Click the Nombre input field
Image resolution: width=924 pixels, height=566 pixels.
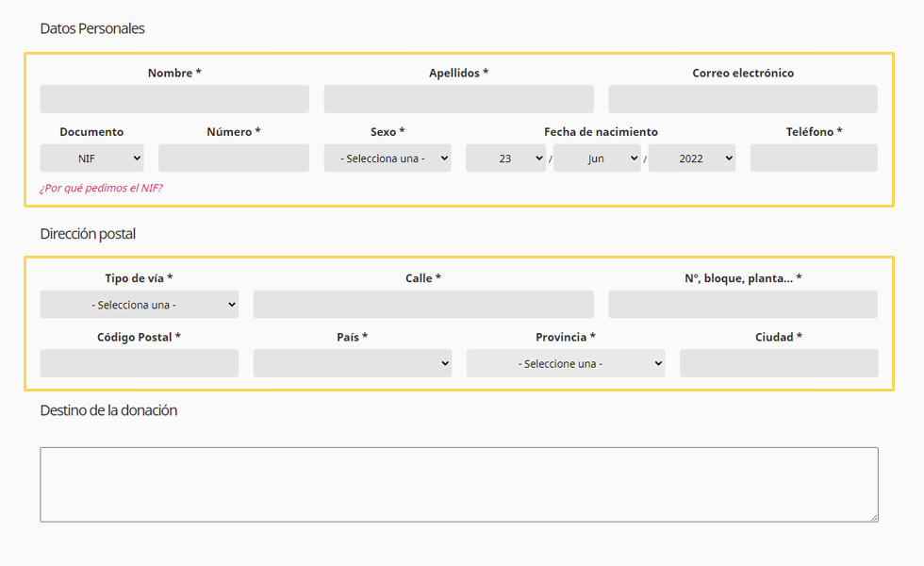[174, 99]
